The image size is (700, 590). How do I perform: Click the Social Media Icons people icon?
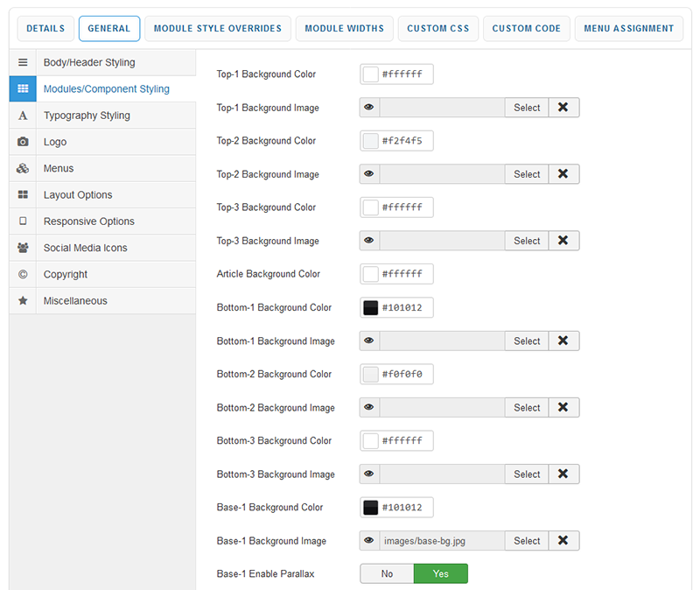point(23,248)
